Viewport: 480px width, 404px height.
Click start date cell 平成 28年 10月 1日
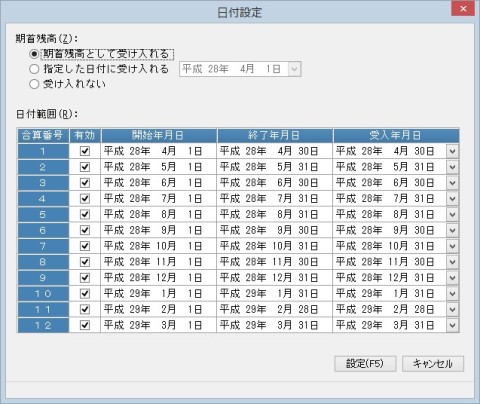[x=159, y=246]
